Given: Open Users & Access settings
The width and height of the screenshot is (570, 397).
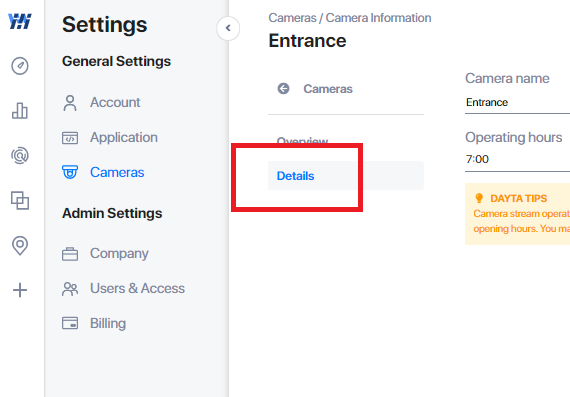Looking at the screenshot, I should (123, 288).
